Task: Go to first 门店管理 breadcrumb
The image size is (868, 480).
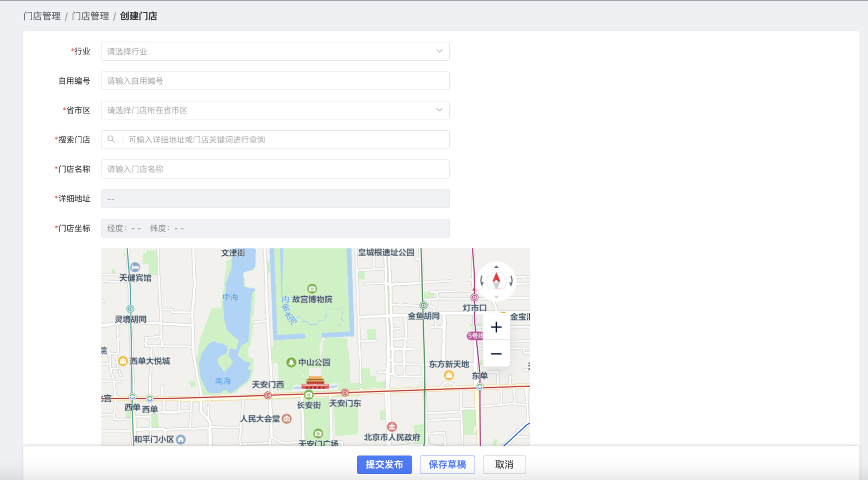Action: point(42,16)
